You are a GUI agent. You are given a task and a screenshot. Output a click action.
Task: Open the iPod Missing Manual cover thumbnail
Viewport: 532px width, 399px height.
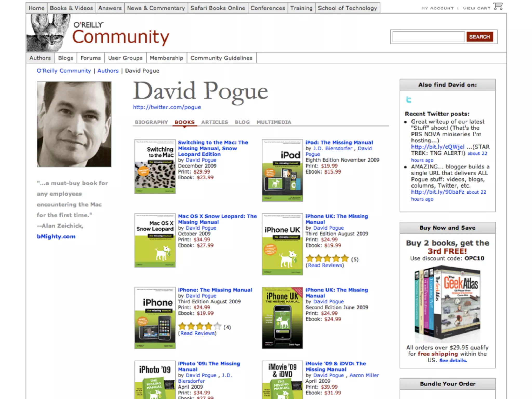282,170
